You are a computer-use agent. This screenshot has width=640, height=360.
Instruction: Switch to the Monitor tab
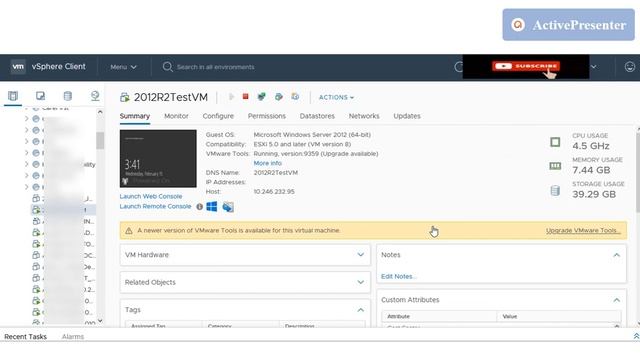pyautogui.click(x=176, y=116)
